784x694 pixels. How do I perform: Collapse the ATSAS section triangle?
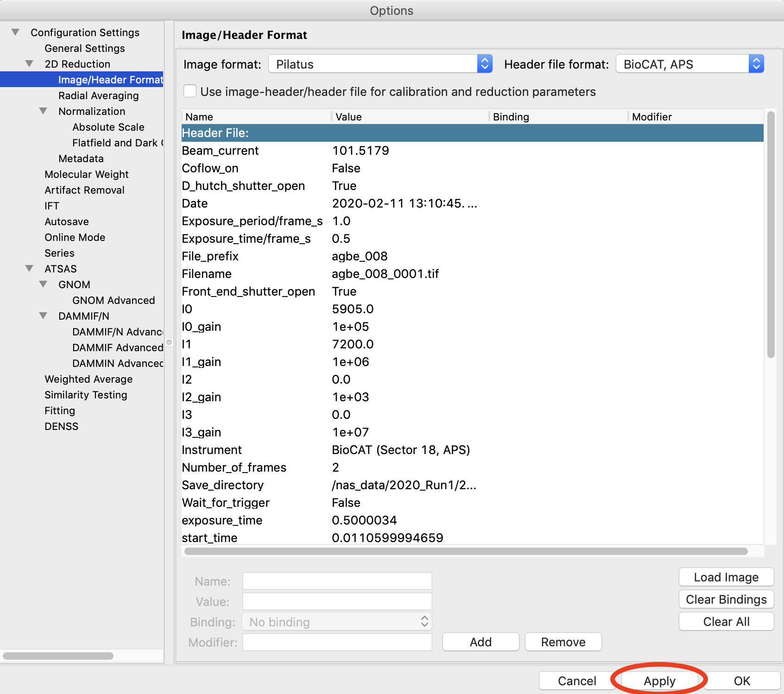pyautogui.click(x=30, y=269)
